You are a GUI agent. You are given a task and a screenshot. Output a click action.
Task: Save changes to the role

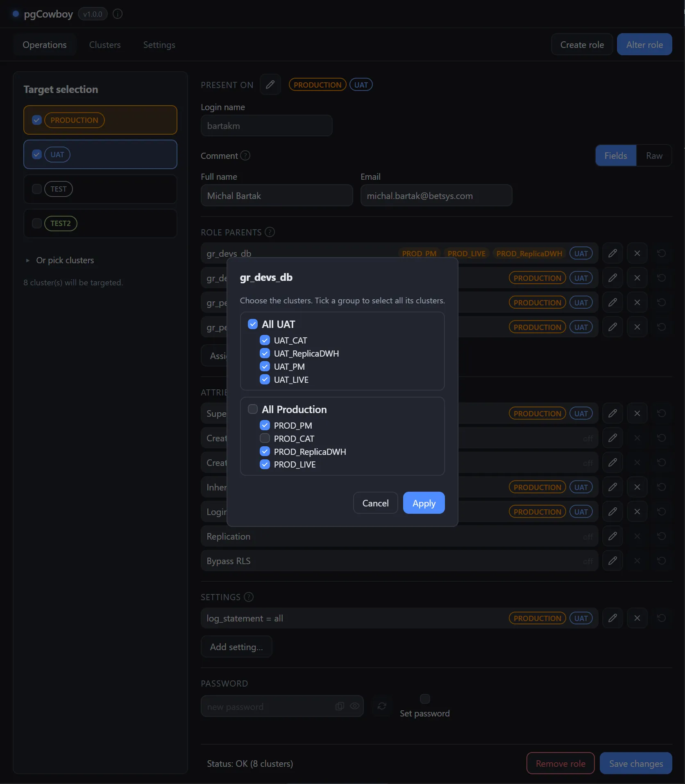[x=635, y=764]
